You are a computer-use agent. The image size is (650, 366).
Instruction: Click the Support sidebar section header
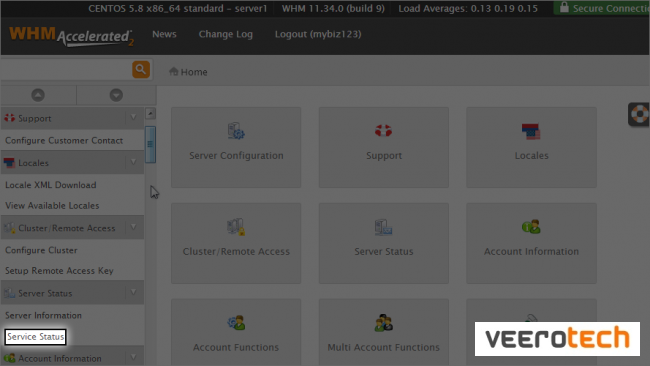[x=73, y=118]
